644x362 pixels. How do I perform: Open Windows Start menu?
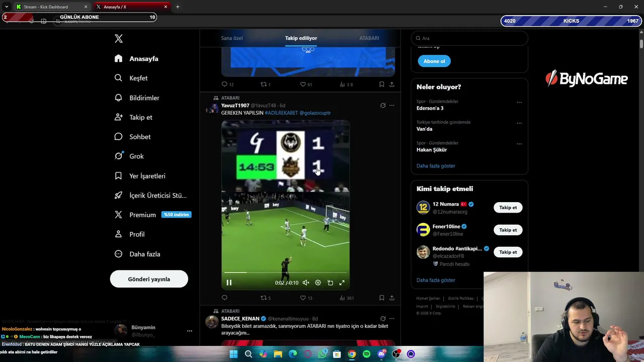233,354
